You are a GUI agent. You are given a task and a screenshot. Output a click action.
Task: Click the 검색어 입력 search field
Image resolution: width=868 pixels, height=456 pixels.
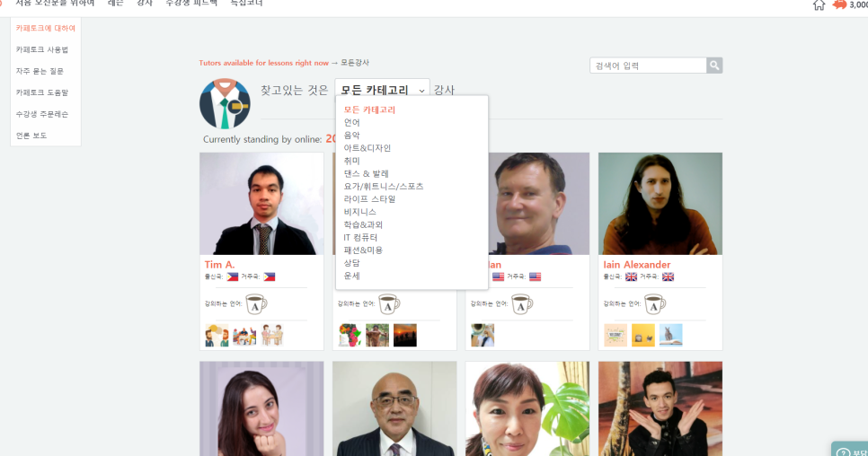tap(648, 66)
